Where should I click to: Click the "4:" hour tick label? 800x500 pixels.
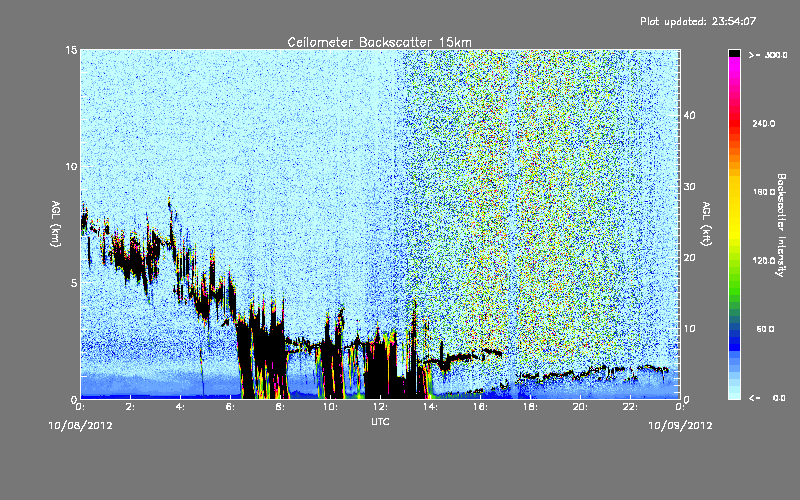181,407
